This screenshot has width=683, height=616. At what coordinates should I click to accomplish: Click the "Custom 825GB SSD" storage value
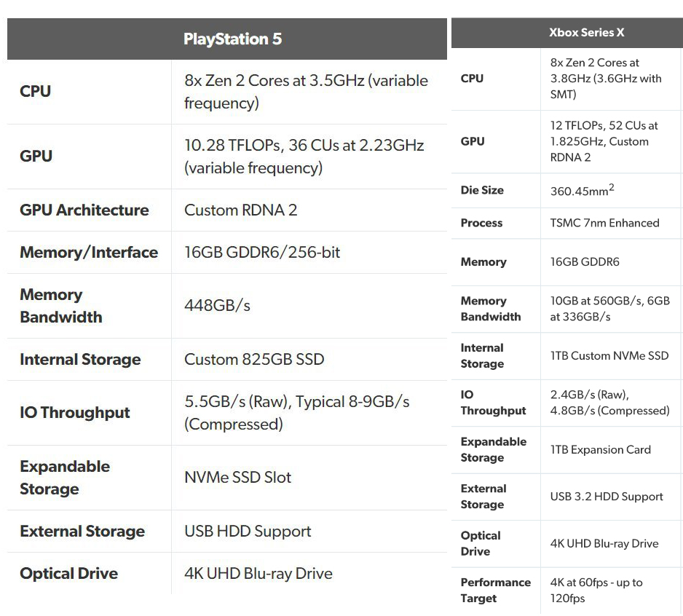[x=254, y=360]
